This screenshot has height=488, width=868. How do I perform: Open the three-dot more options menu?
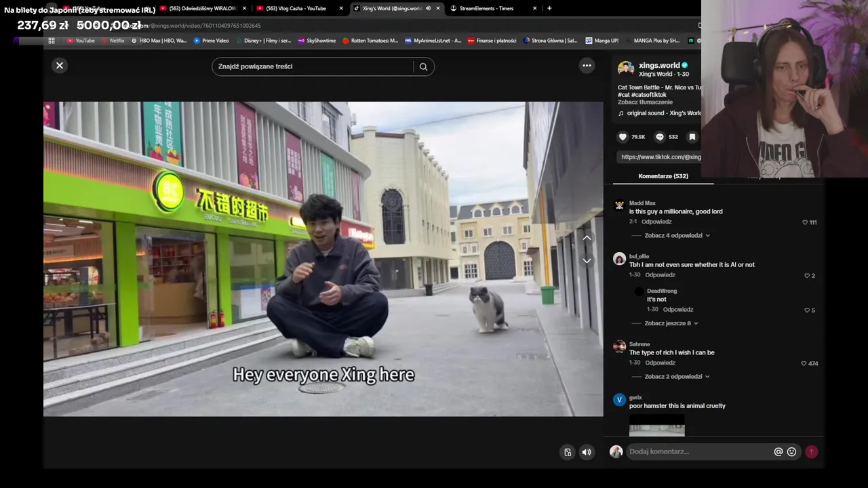point(587,66)
